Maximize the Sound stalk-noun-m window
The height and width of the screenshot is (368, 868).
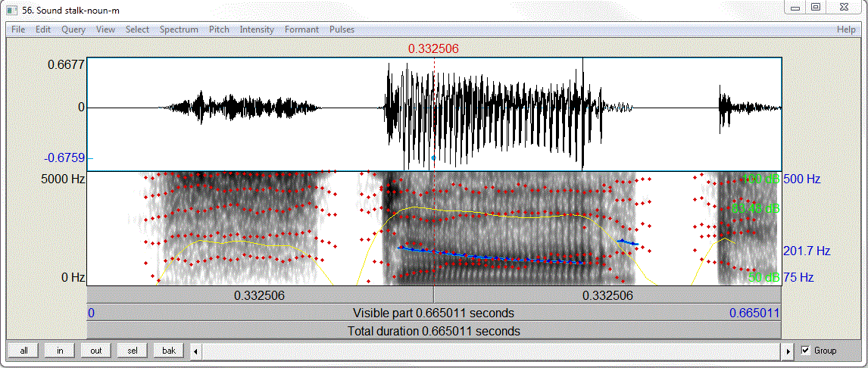click(816, 8)
